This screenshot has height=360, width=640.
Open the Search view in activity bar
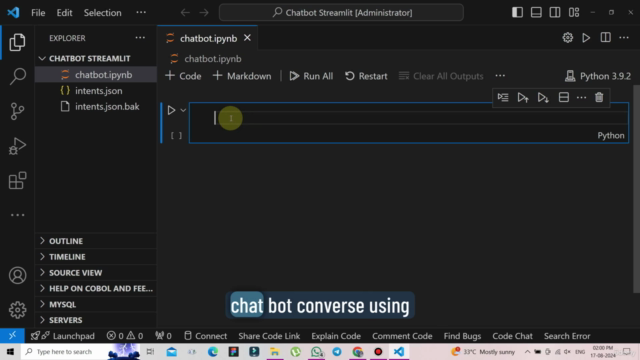pos(17,76)
